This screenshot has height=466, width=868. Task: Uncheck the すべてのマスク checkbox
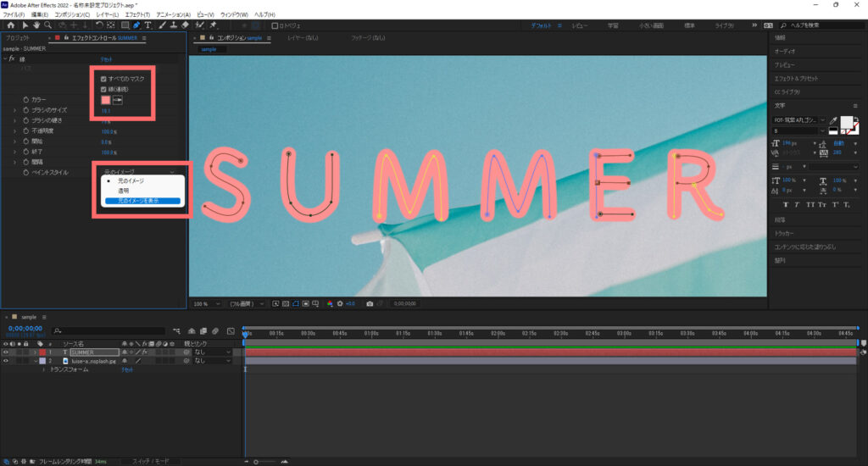[x=103, y=79]
